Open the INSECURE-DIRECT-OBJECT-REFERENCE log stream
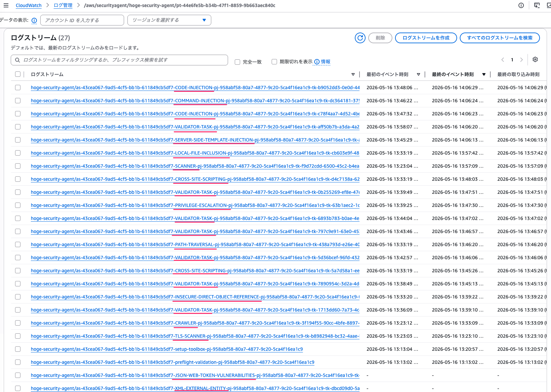The height and width of the screenshot is (392, 551). tap(195, 297)
